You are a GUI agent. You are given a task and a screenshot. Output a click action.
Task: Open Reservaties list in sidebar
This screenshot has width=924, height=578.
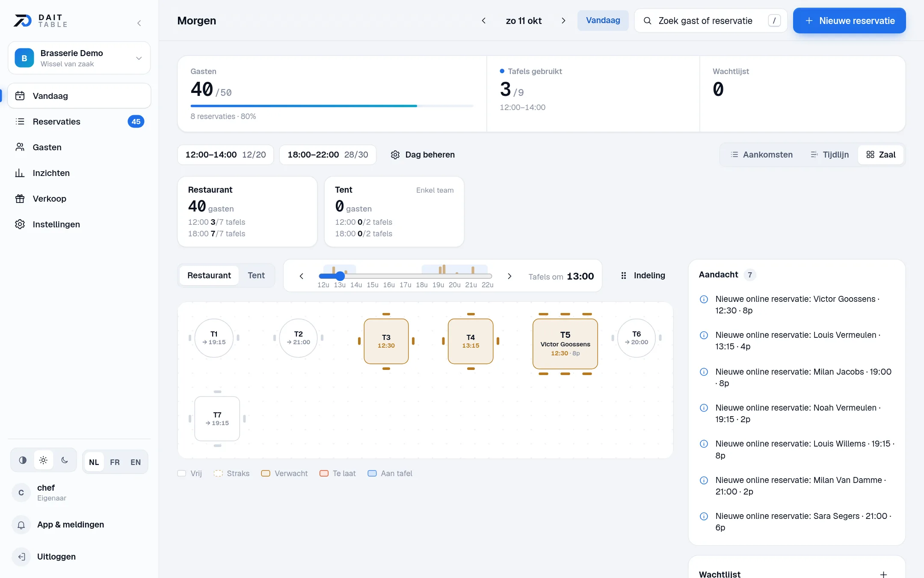point(80,122)
